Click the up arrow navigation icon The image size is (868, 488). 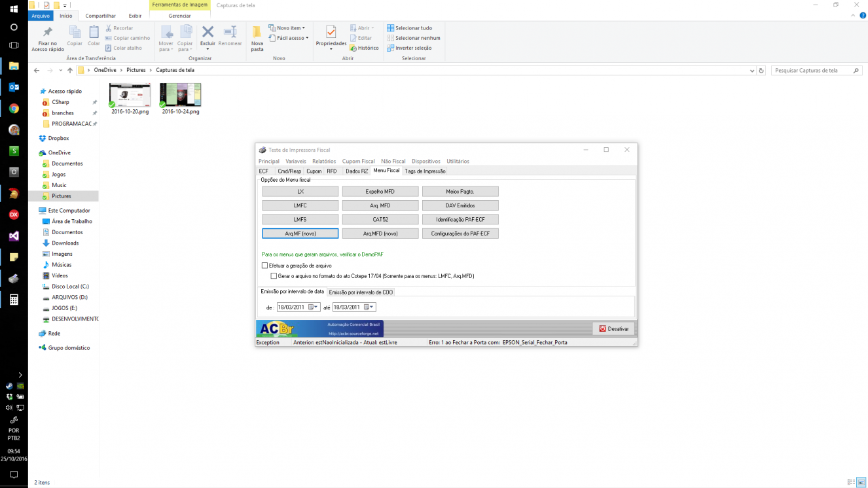70,70
